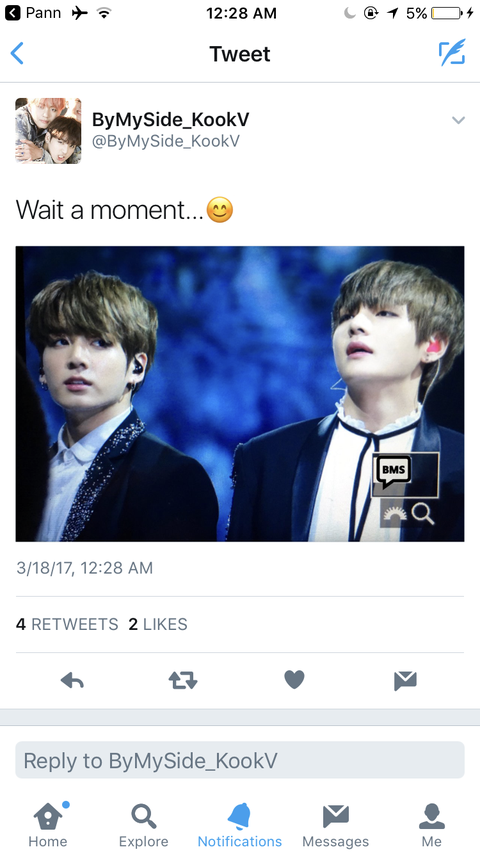Like the tweet with the heart icon
480x854 pixels.
point(294,680)
